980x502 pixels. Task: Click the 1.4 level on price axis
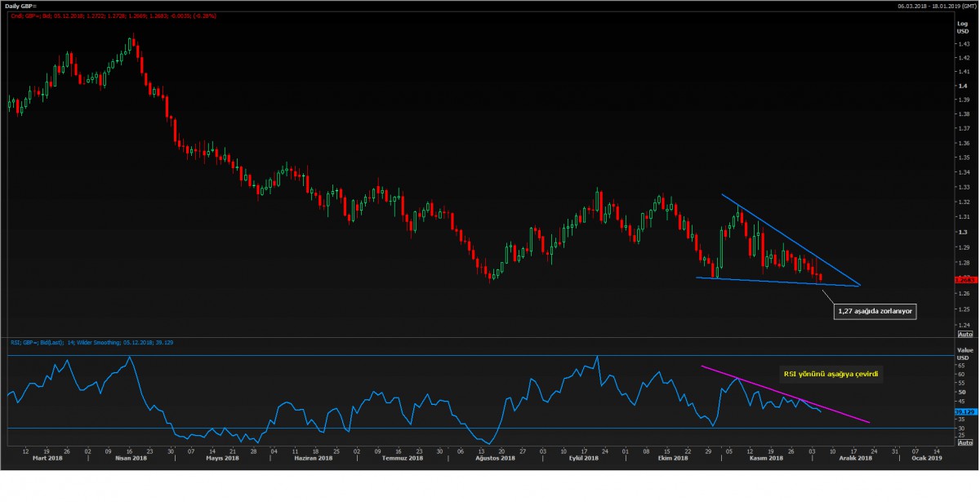pos(962,85)
